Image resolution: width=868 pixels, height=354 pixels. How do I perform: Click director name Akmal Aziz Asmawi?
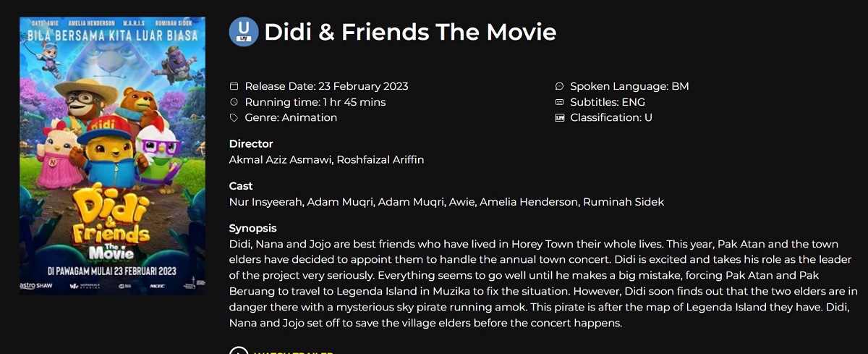(281, 159)
